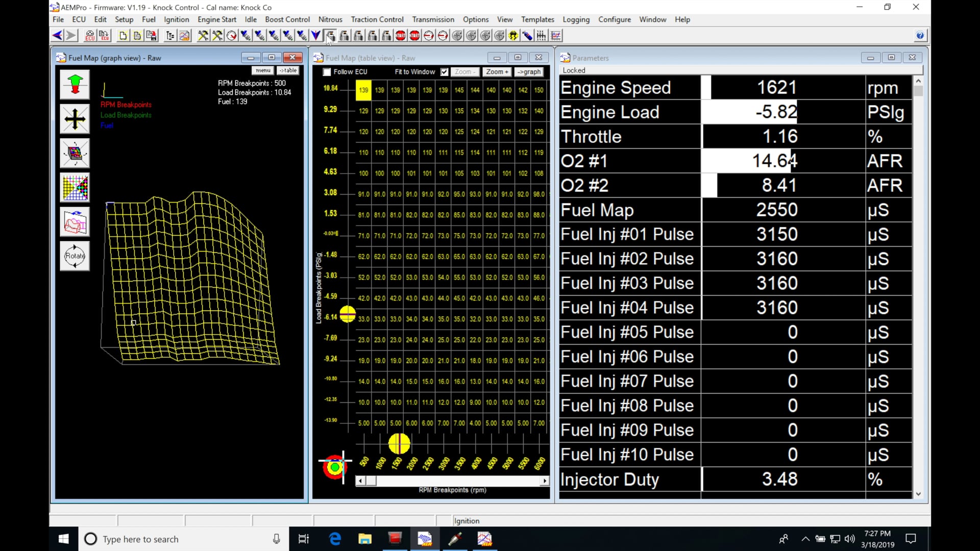
Task: Open the Logging menu
Action: [576, 19]
